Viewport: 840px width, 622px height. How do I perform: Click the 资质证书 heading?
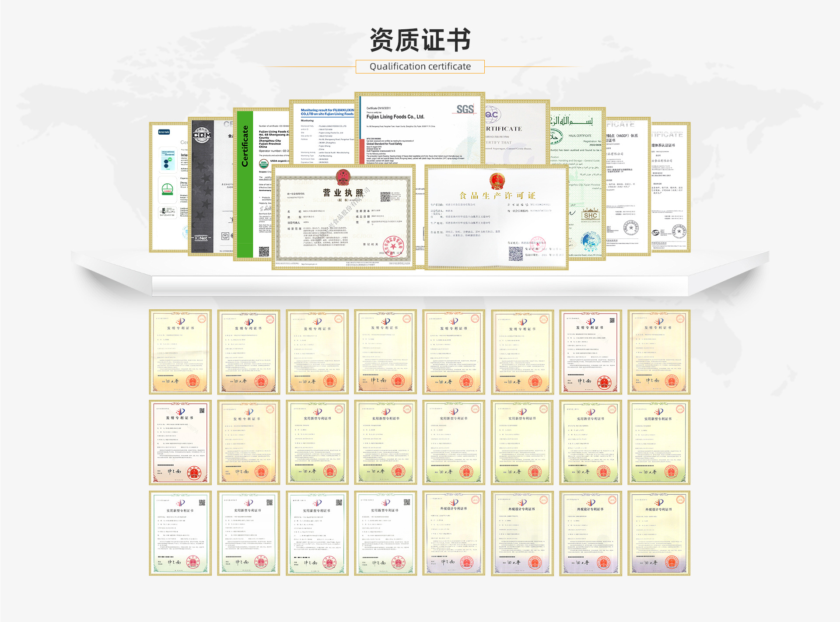420,40
